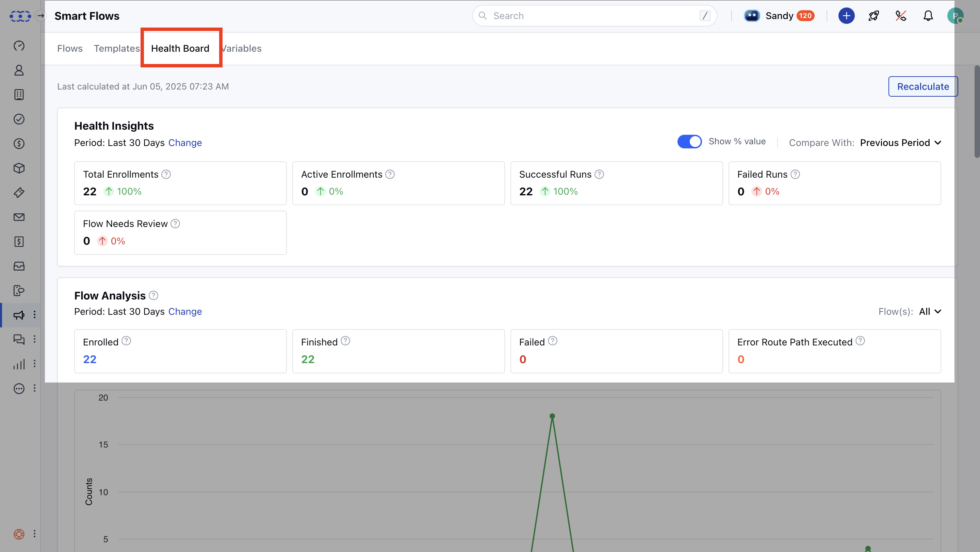Click the phone call icon in the header
Viewport: 980px width, 552px height.
(x=900, y=16)
